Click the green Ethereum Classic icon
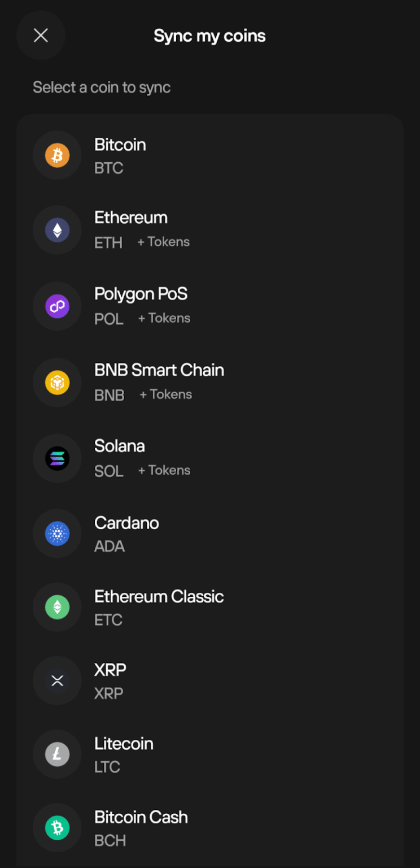 pyautogui.click(x=57, y=607)
